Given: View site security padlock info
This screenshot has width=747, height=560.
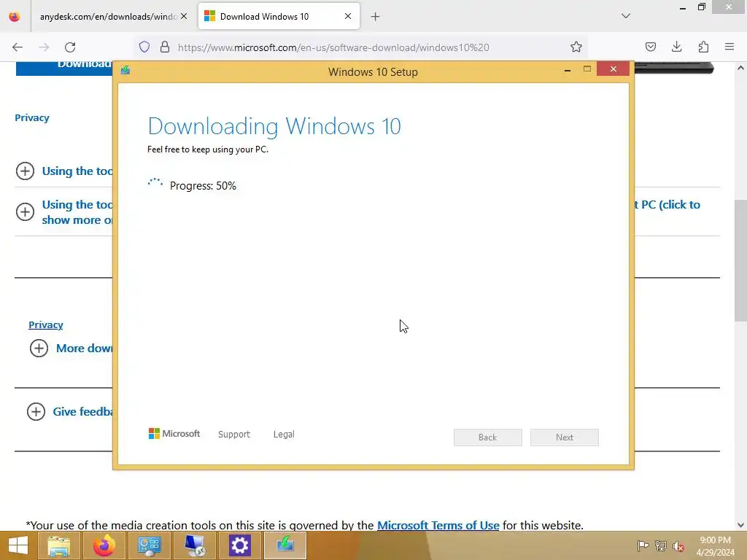Looking at the screenshot, I should click(165, 47).
